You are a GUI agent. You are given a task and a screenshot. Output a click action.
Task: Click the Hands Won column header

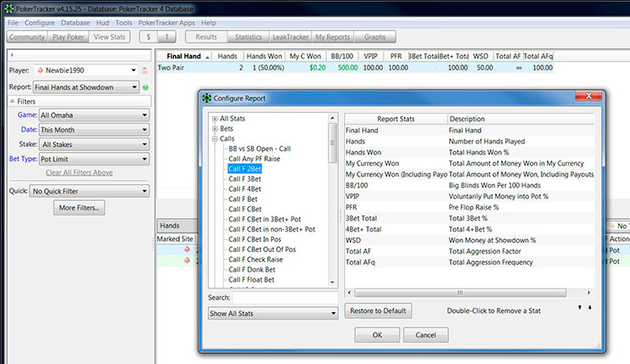tap(264, 56)
